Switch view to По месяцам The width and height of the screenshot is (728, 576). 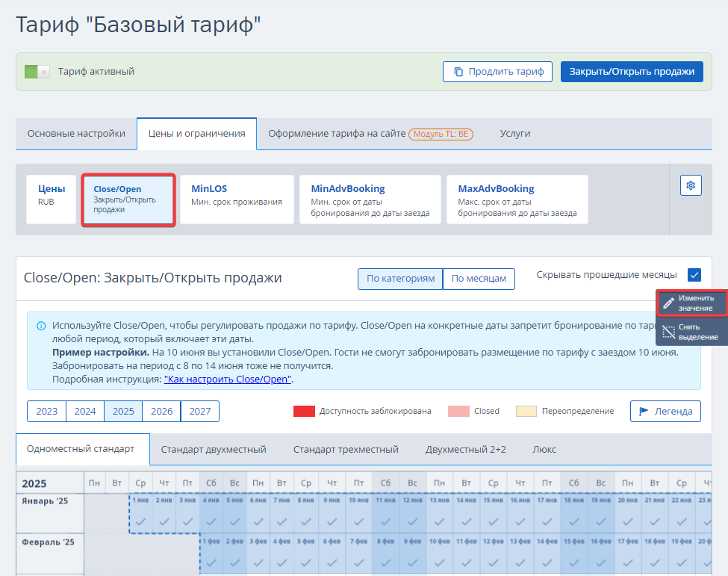[479, 279]
